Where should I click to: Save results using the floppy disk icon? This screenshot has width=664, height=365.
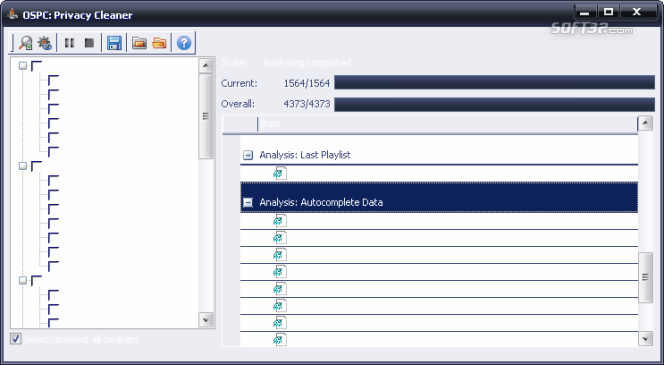pyautogui.click(x=114, y=43)
